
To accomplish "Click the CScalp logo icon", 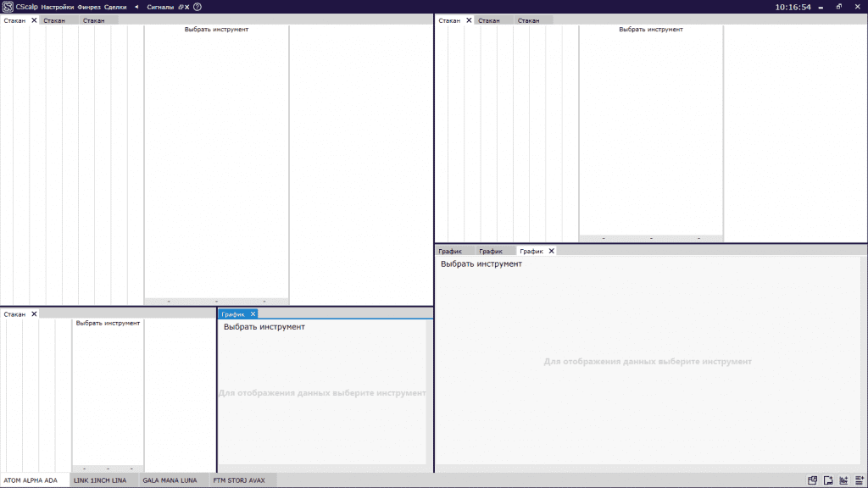I will 8,7.
